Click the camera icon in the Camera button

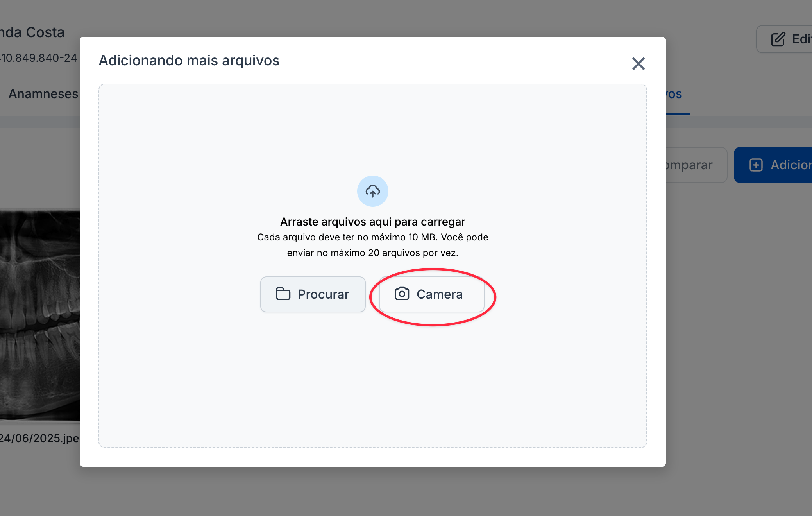click(402, 294)
